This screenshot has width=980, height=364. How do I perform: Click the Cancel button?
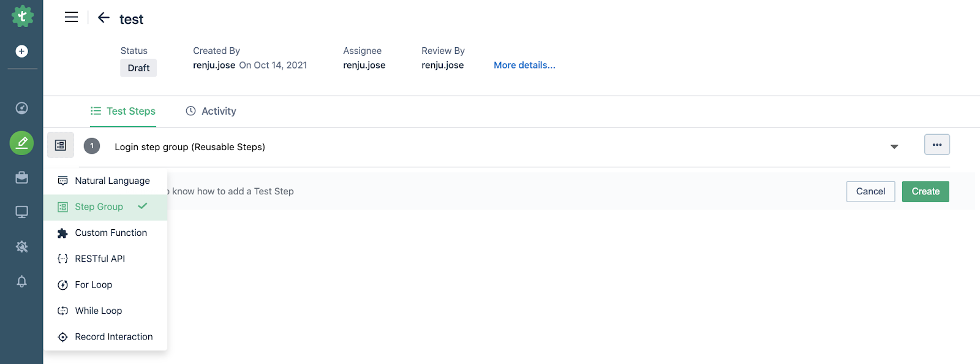pyautogui.click(x=870, y=191)
